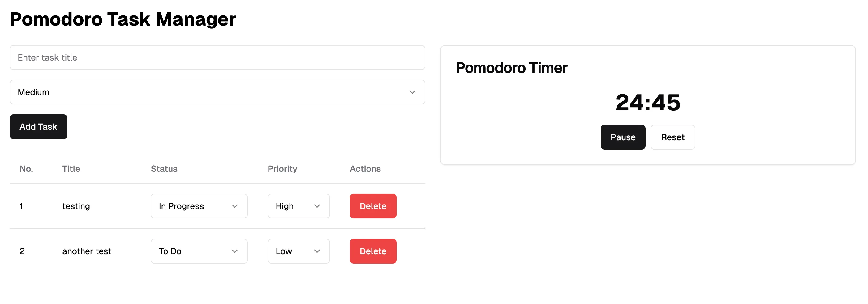
Task: Open the priority dropdown for task testing
Action: coord(298,206)
